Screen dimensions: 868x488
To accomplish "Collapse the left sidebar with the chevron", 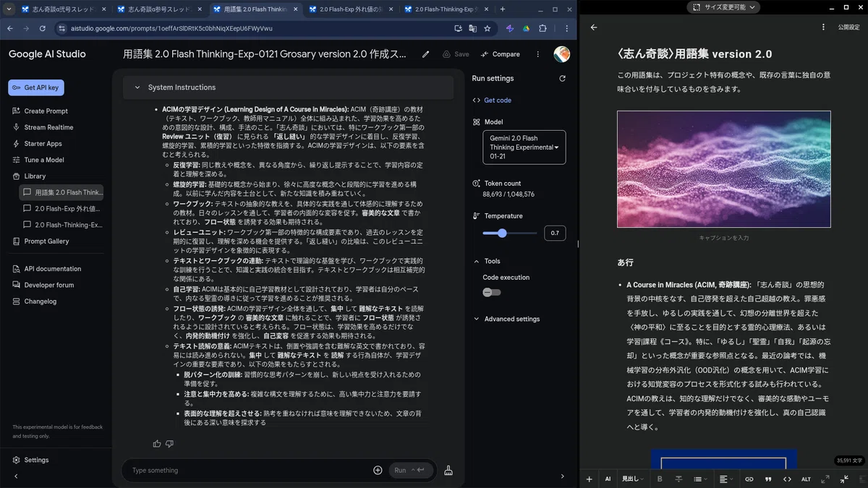I will (16, 476).
